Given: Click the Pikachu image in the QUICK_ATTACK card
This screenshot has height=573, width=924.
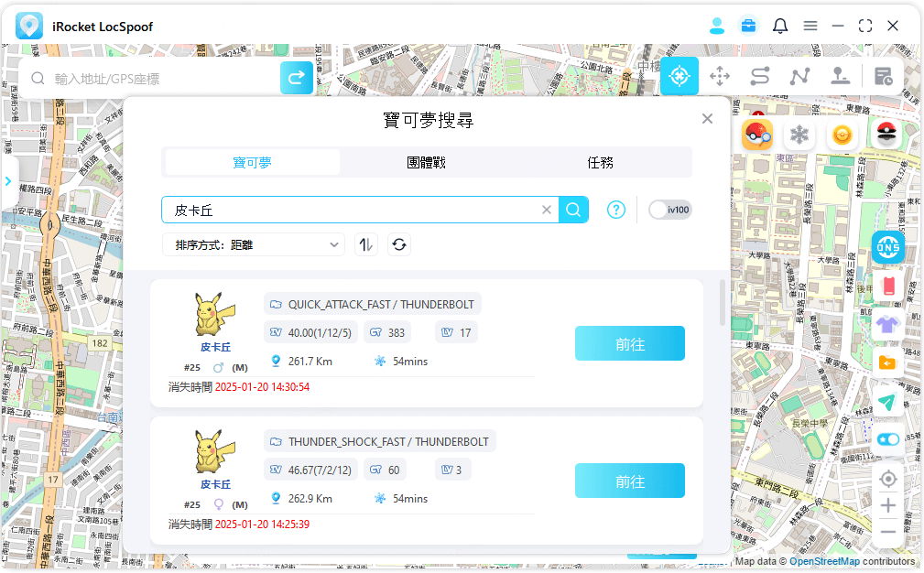Looking at the screenshot, I should [x=215, y=315].
